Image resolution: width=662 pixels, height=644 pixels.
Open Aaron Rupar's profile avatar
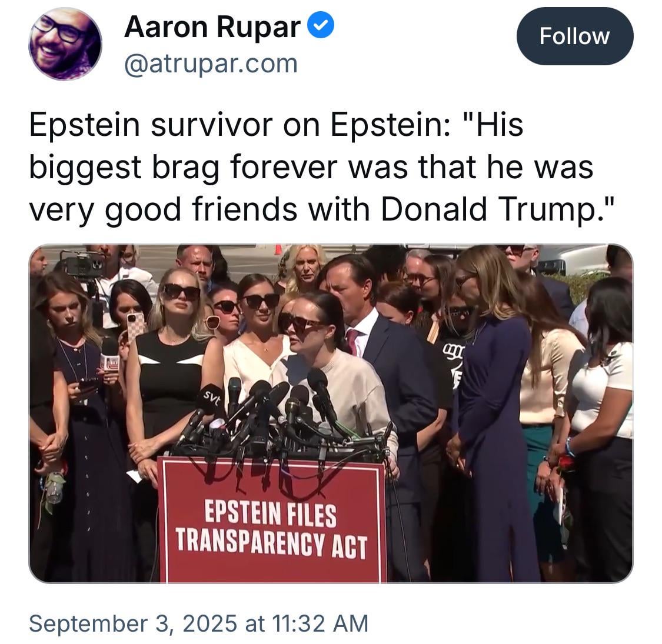pos(65,44)
